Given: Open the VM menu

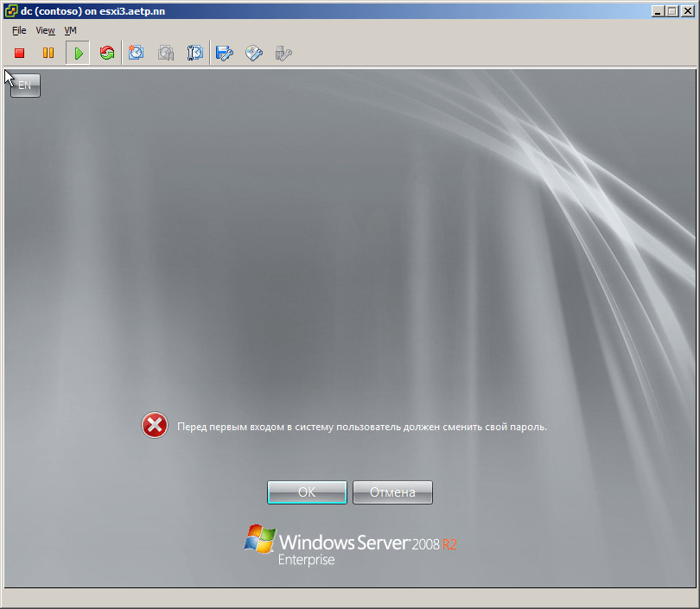Looking at the screenshot, I should tap(70, 30).
